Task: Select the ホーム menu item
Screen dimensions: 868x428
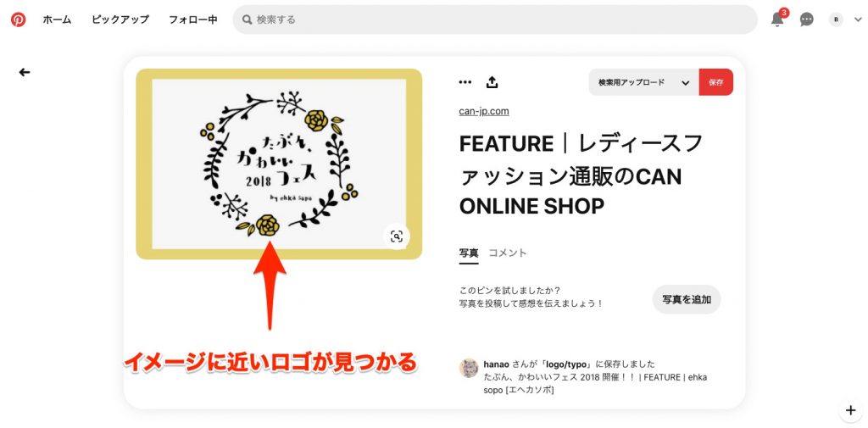Action: click(x=57, y=19)
